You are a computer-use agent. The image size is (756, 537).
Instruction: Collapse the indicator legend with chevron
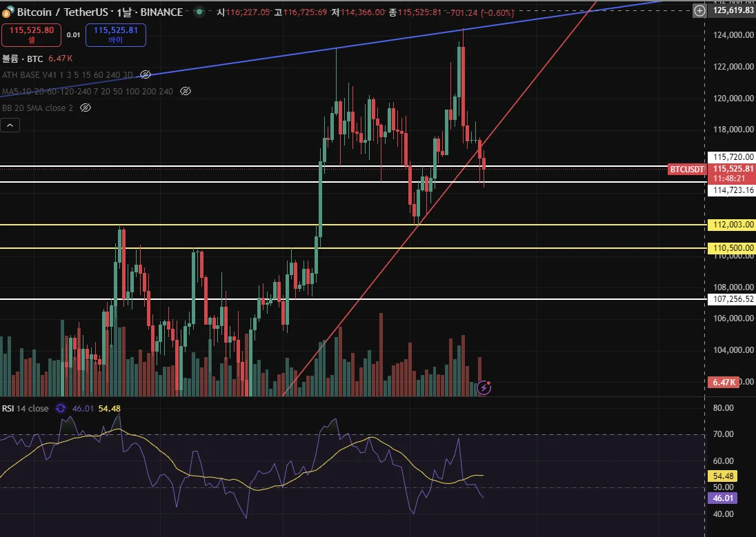click(10, 125)
